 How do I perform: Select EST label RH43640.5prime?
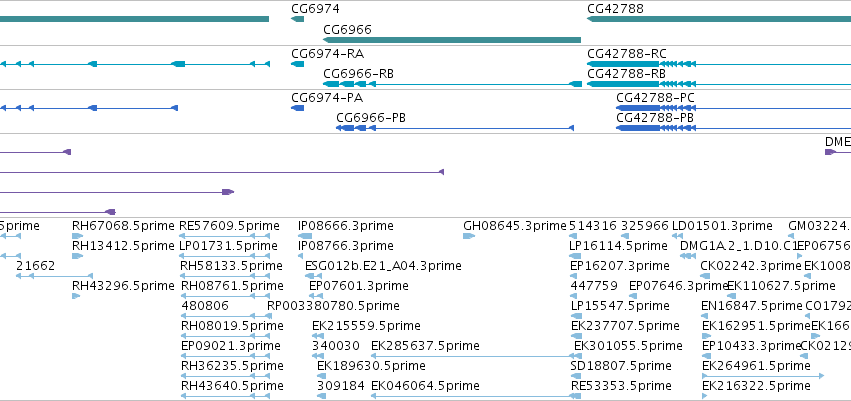point(232,386)
